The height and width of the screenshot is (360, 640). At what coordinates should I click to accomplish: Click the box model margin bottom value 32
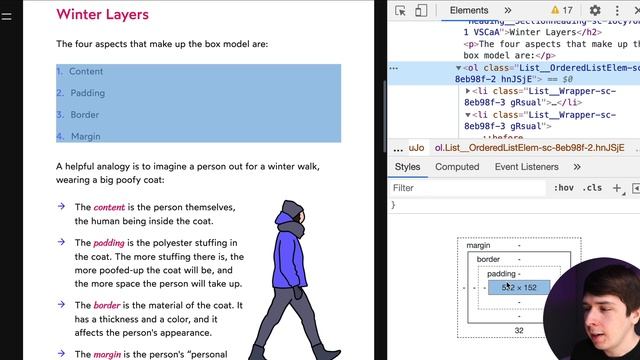pyautogui.click(x=519, y=330)
